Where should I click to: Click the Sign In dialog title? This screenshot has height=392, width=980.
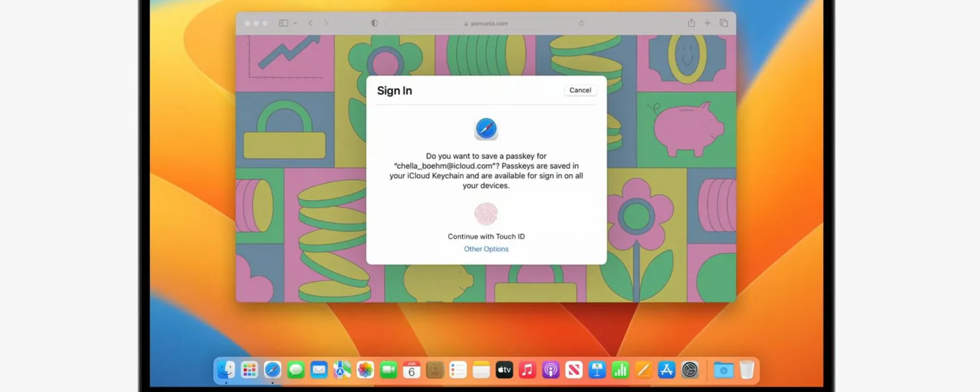[x=394, y=91]
